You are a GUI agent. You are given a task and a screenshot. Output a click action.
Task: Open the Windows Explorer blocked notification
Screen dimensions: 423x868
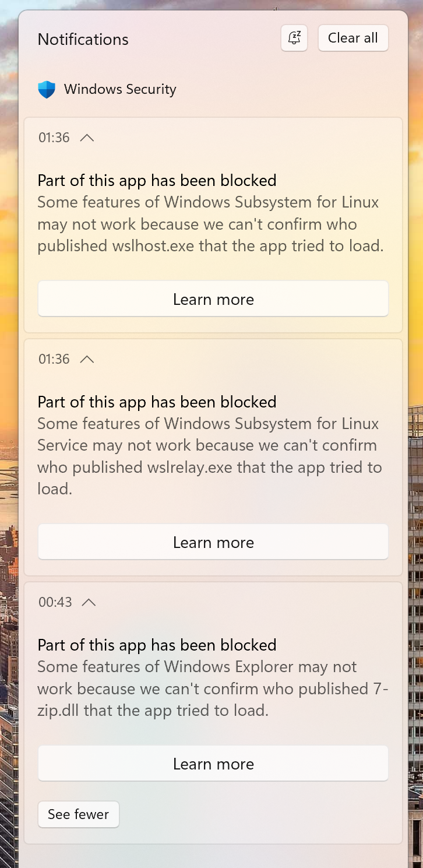[x=213, y=676]
